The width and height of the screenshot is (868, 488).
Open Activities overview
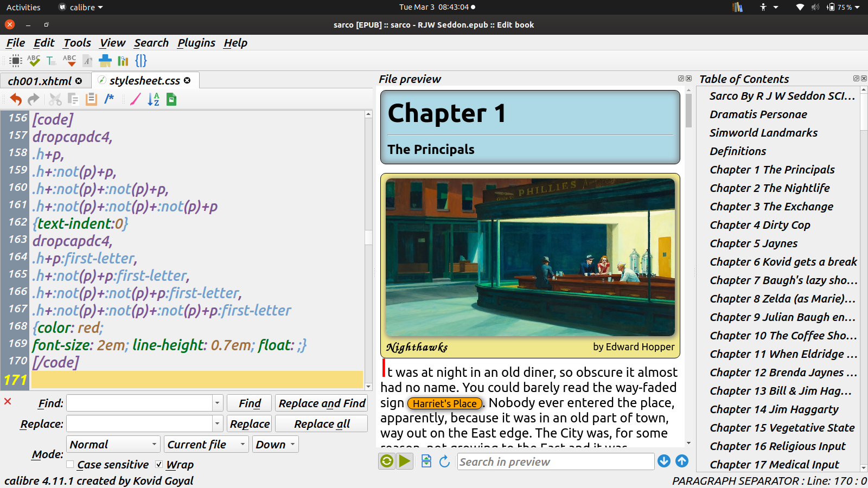(x=23, y=7)
